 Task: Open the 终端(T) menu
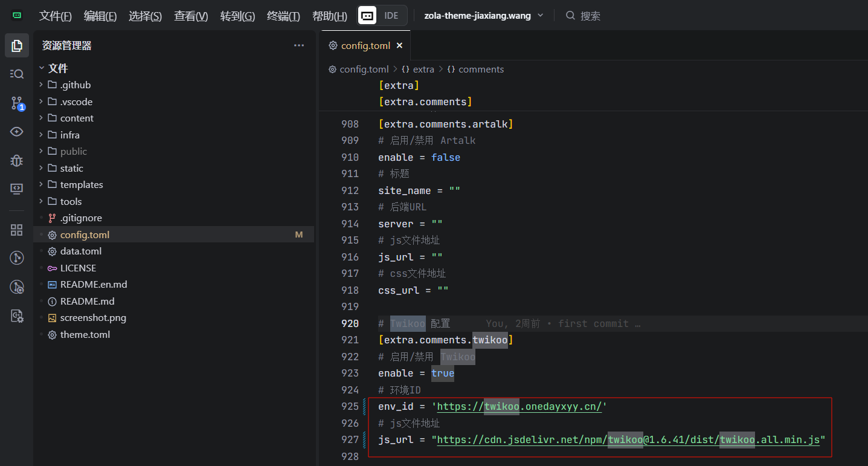tap(283, 16)
